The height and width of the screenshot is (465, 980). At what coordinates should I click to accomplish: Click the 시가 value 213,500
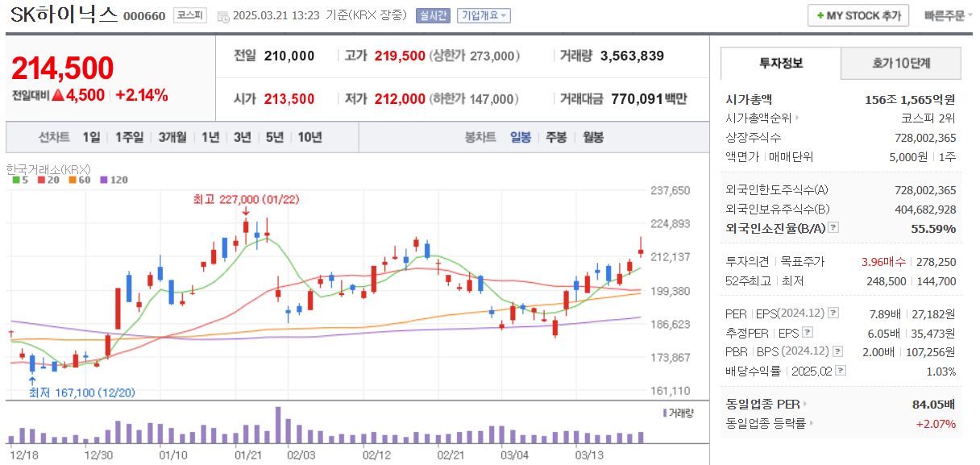pos(289,99)
